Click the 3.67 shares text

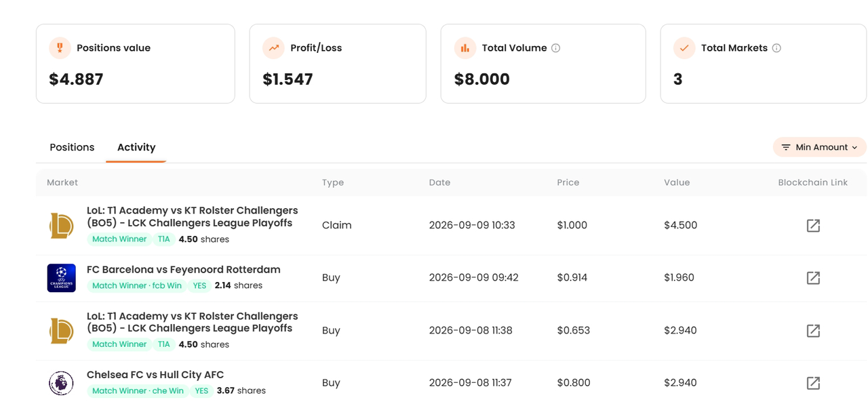tap(241, 390)
